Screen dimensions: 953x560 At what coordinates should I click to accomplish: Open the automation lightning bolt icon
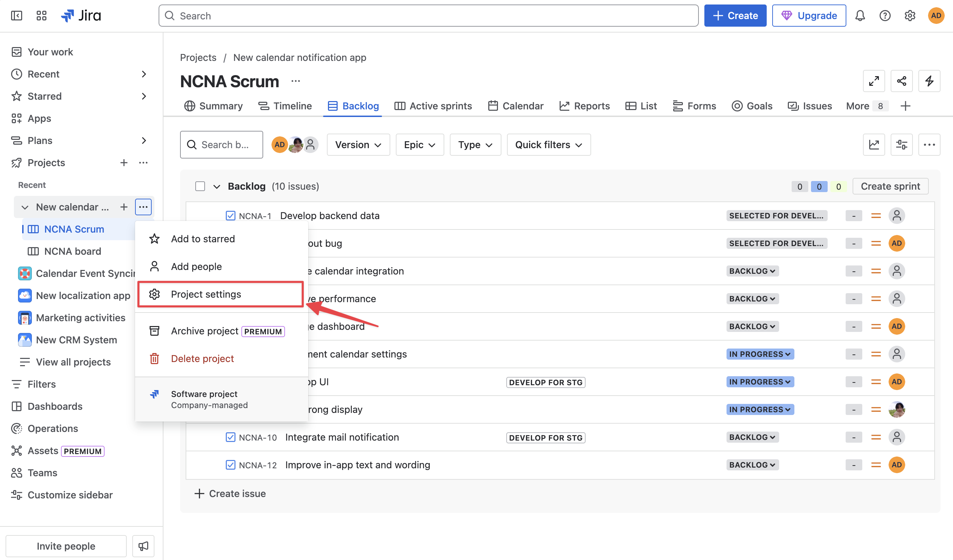click(929, 81)
